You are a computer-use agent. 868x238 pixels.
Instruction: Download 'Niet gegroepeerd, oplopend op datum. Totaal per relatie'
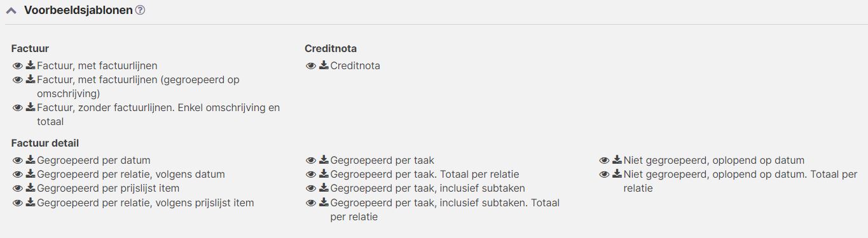[617, 174]
